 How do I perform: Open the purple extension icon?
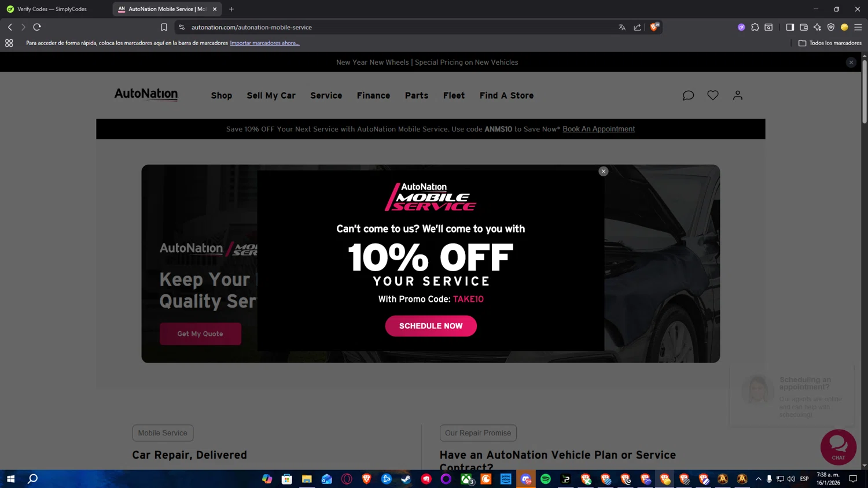coord(741,27)
